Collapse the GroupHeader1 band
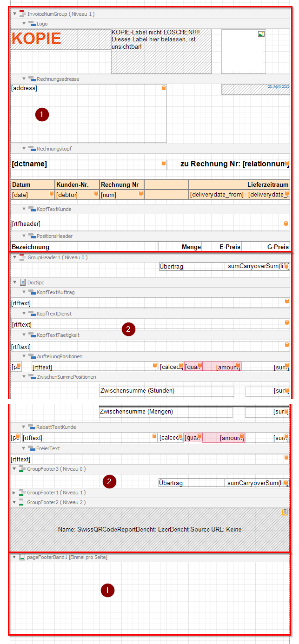Image resolution: width=299 pixels, height=644 pixels. [x=15, y=257]
